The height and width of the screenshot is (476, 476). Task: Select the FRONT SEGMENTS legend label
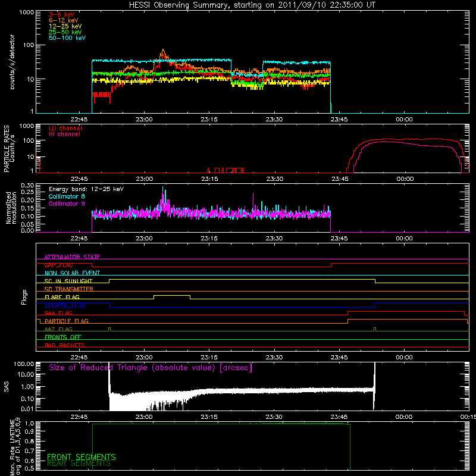[82, 457]
